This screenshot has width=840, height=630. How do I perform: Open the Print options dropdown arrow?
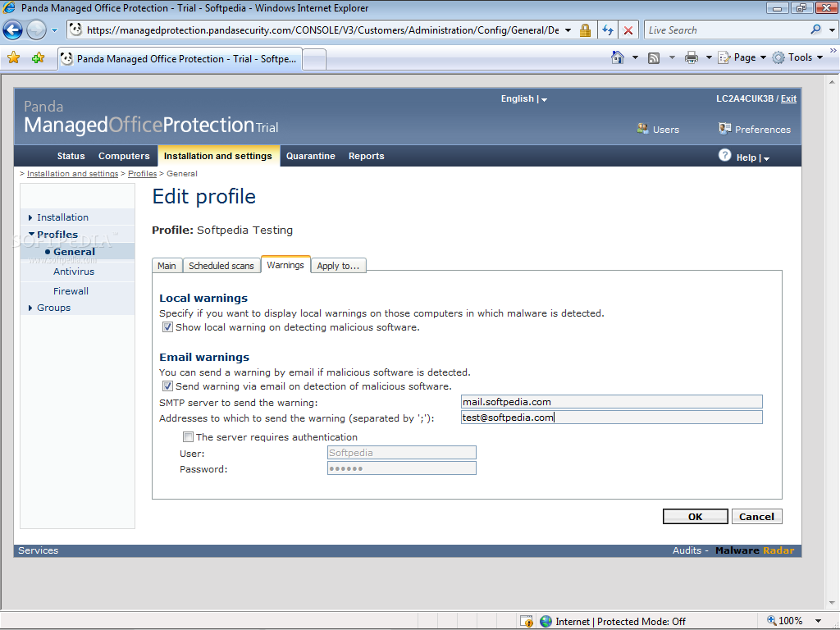(x=708, y=57)
